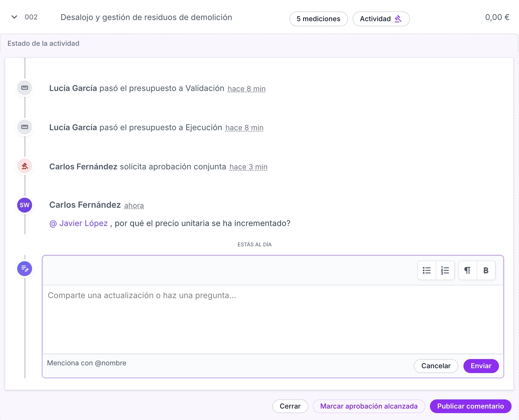Click the ruler icon beside the Ejecución event

[25, 127]
